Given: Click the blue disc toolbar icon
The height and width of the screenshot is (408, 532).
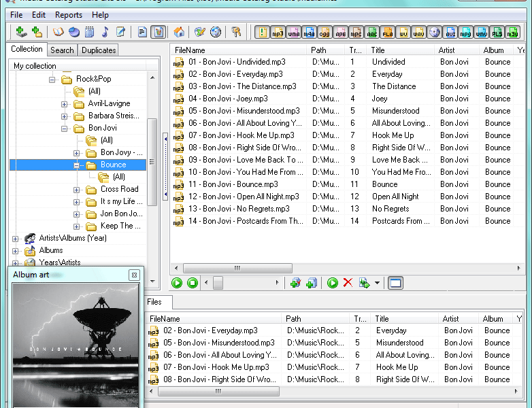Looking at the screenshot, I should click(x=74, y=32).
